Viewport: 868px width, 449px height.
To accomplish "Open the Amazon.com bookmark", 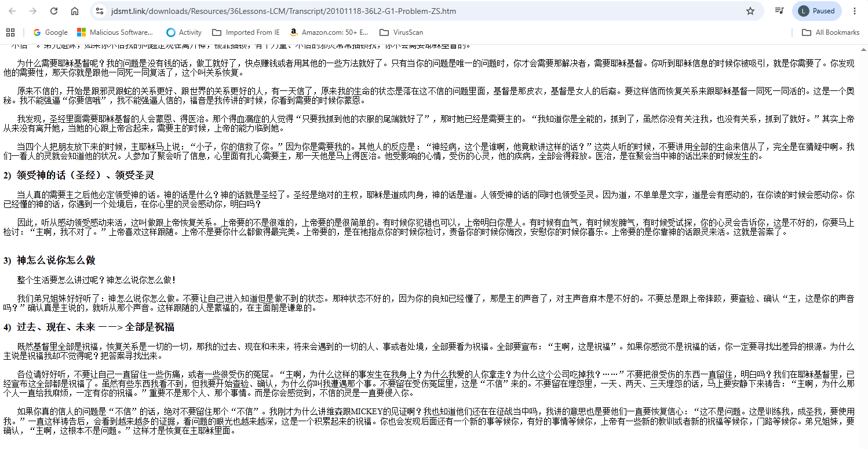I will 329,32.
